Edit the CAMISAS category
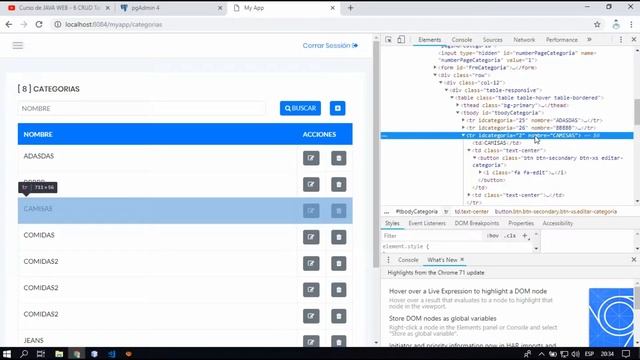Viewport: 640px width, 360px height. (311, 211)
